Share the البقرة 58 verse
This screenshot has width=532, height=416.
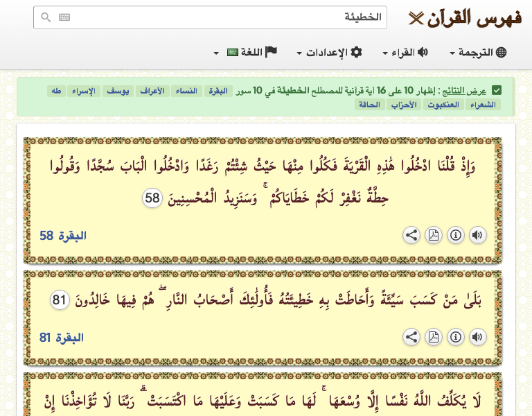pos(411,235)
